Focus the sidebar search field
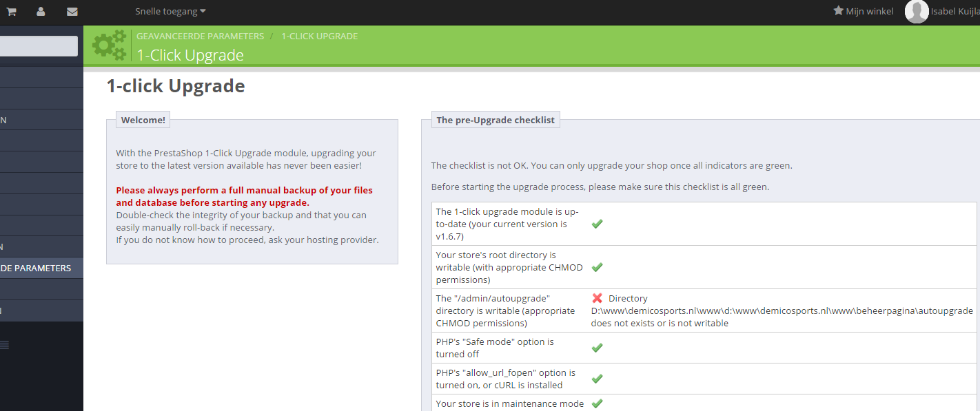Screen dimensions: 980x411 (39, 46)
